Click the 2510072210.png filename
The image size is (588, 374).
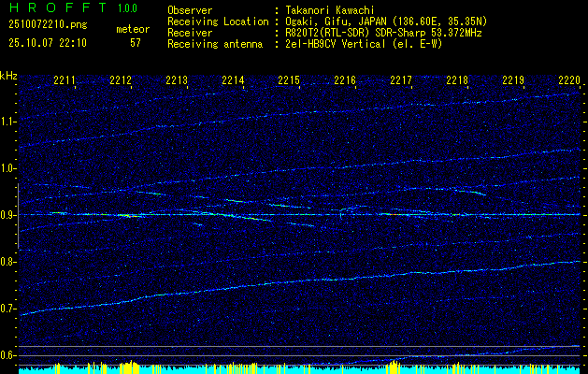point(48,25)
